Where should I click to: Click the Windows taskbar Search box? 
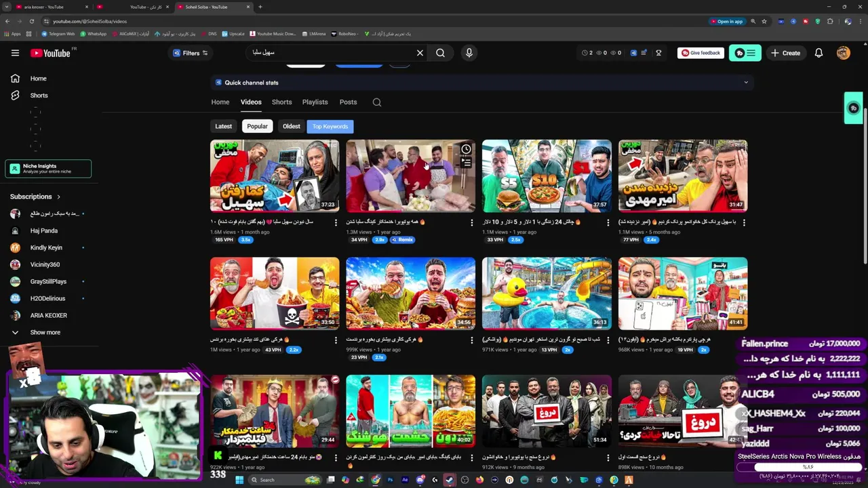285,480
